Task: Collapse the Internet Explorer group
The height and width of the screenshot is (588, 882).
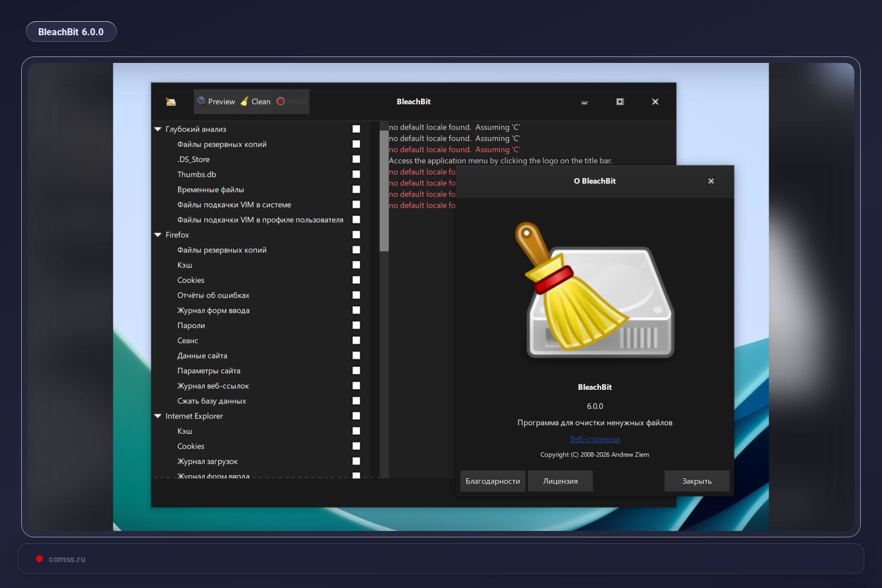Action: click(x=158, y=416)
